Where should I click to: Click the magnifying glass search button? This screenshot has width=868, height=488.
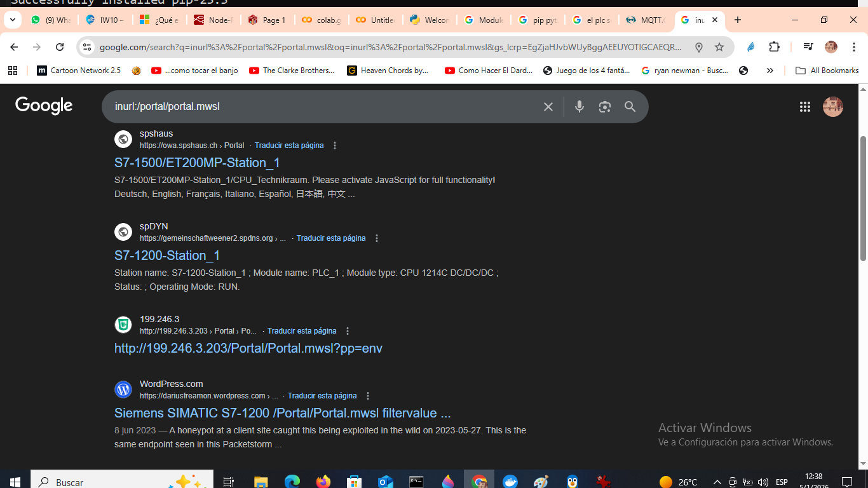630,107
